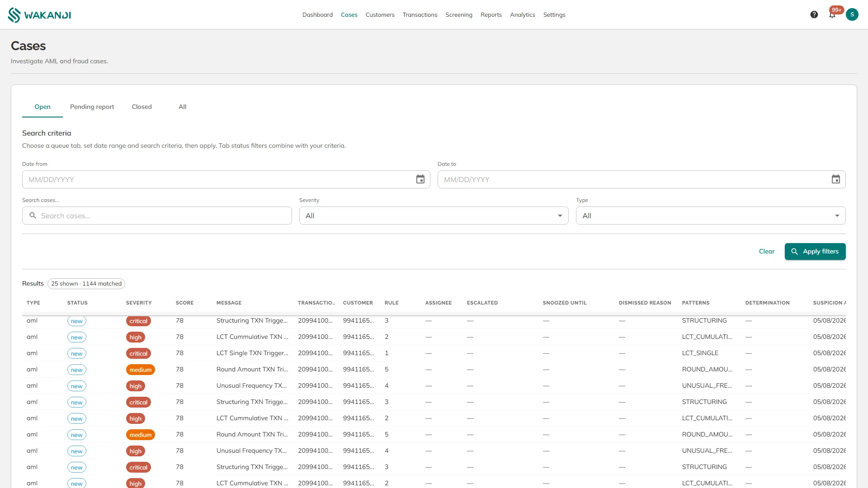Open the Date to calendar picker

(x=836, y=179)
